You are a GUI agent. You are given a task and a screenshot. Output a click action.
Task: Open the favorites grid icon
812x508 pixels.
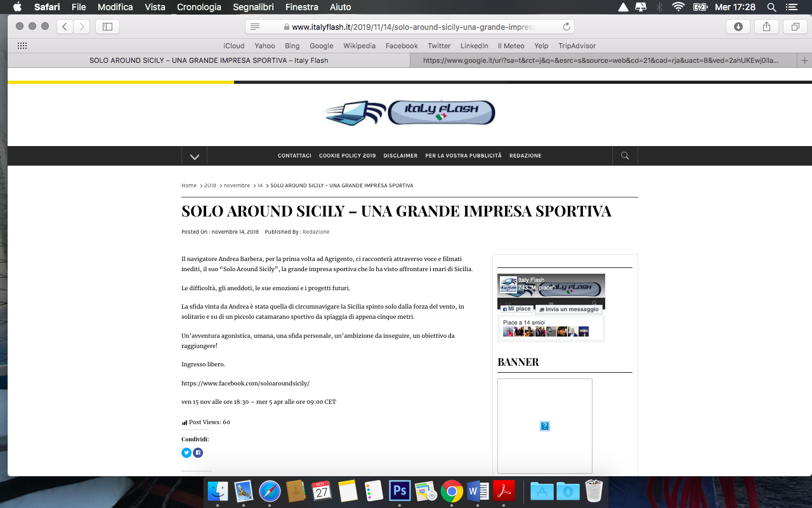tap(22, 46)
